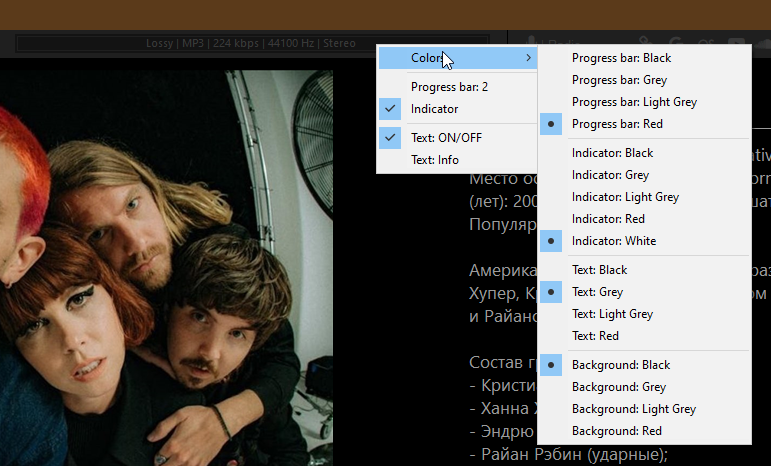
Task: Uncheck the Indicator option
Action: point(434,109)
